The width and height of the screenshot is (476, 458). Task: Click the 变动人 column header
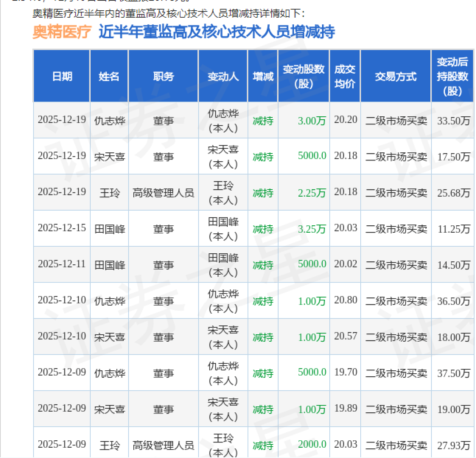(223, 76)
